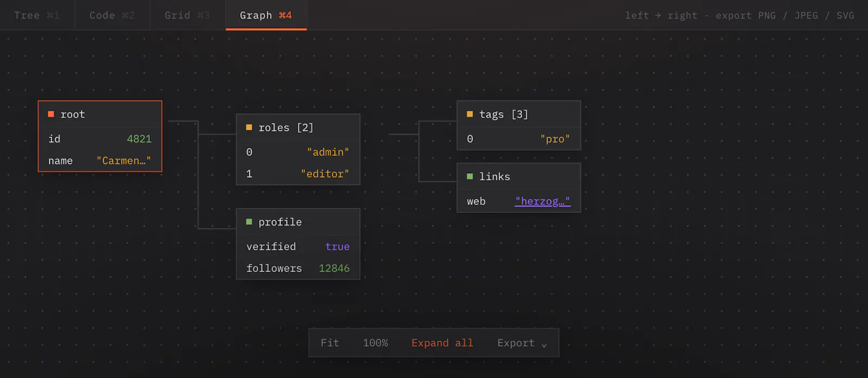Click the web key in links node
The width and height of the screenshot is (868, 378).
pyautogui.click(x=476, y=201)
